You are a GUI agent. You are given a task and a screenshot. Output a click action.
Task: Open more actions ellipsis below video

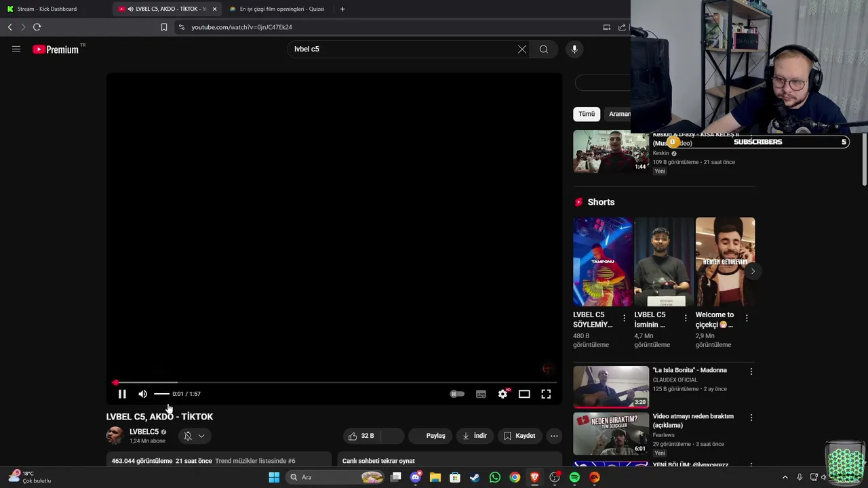(x=554, y=436)
